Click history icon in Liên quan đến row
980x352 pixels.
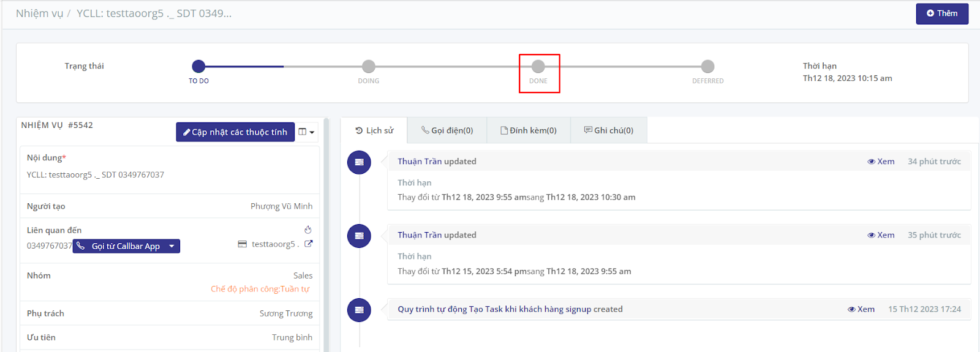coord(308,230)
